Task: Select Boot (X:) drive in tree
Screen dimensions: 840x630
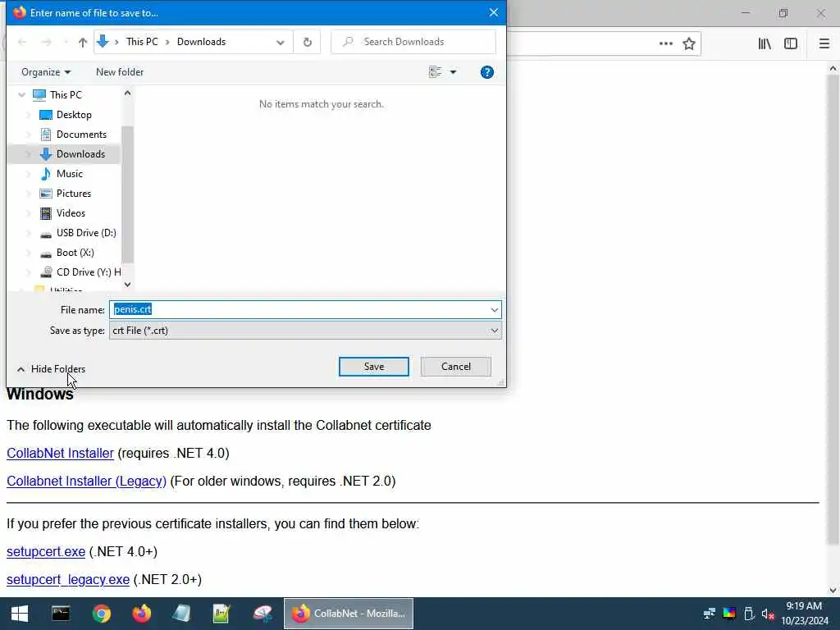Action: [75, 253]
